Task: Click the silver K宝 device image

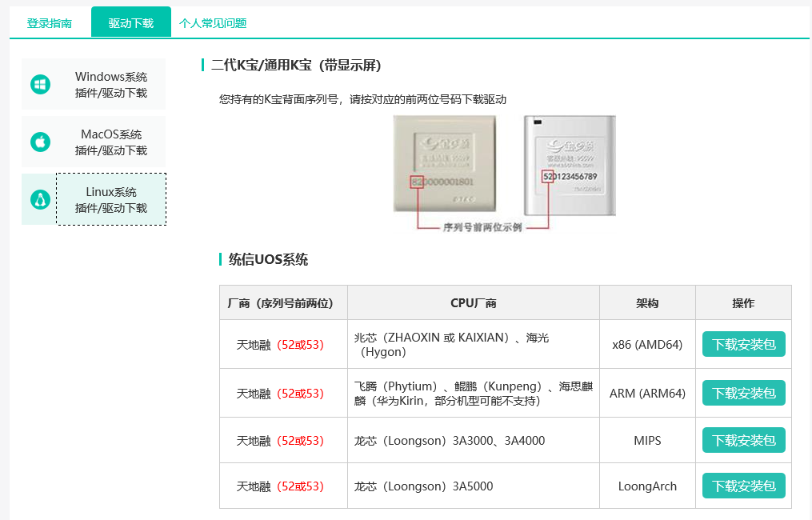Action: [570, 166]
